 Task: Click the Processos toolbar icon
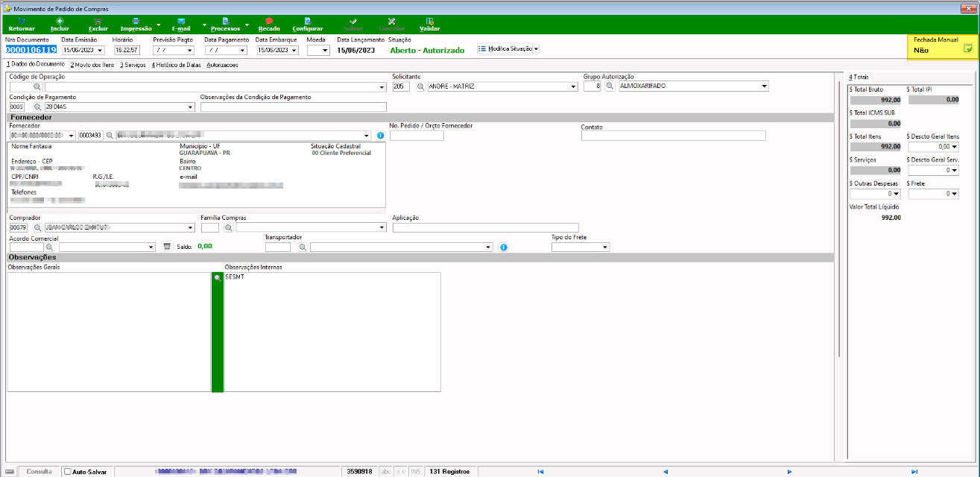tap(226, 25)
